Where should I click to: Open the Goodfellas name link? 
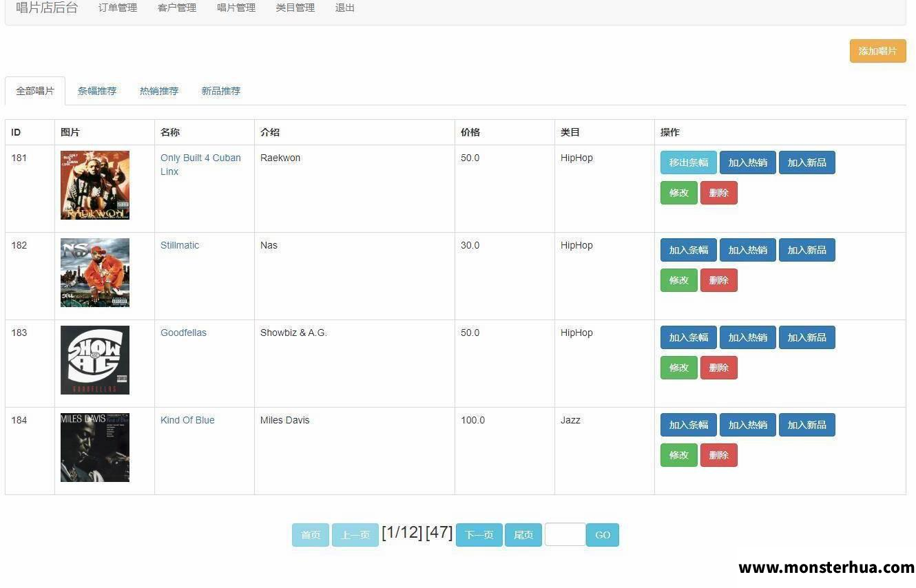pyautogui.click(x=183, y=333)
